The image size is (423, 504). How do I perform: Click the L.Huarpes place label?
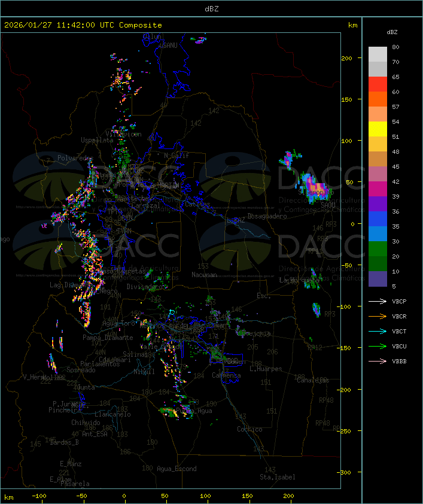coord(266,369)
